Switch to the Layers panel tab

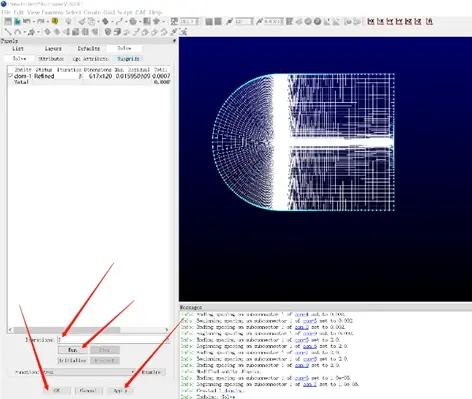pos(53,49)
